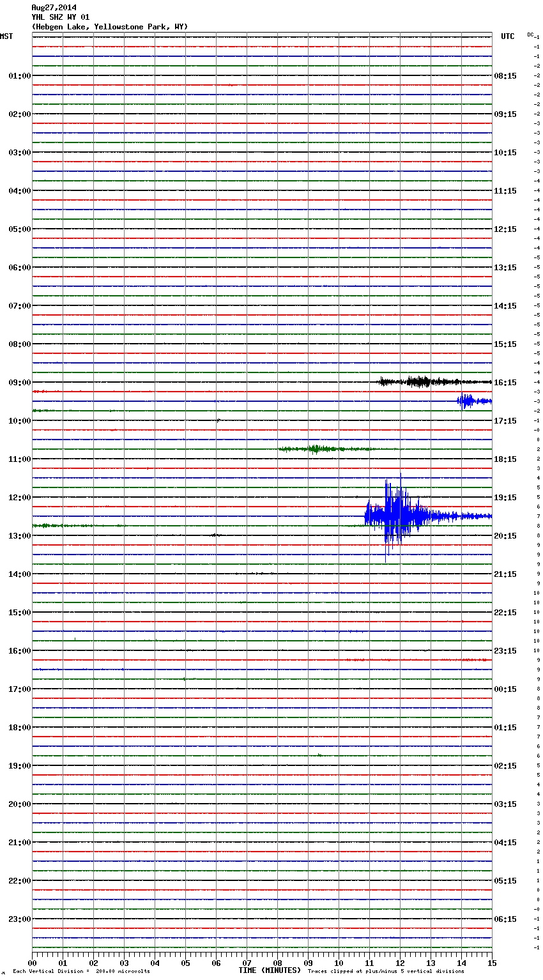Screen dimensions: 543x980
Task: Click the UTC time zone heading
Action: pos(508,36)
